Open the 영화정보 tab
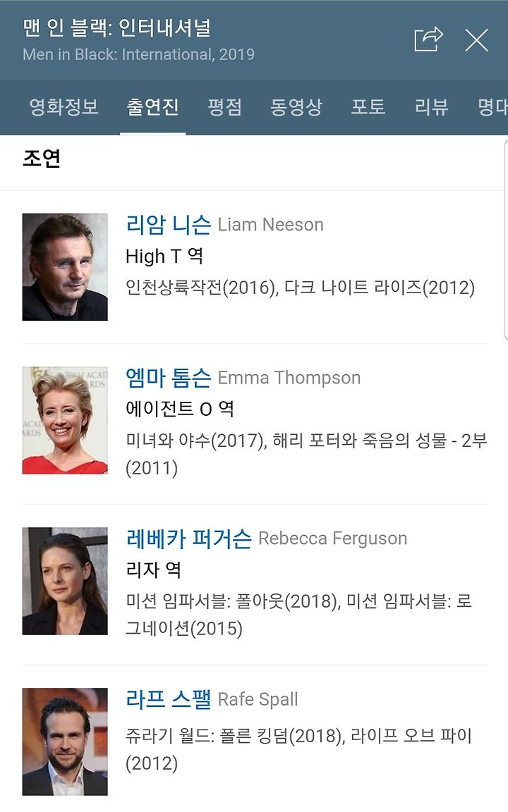 point(64,107)
